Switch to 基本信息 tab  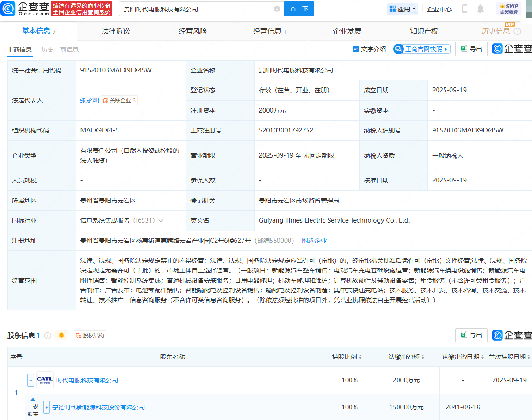38,31
